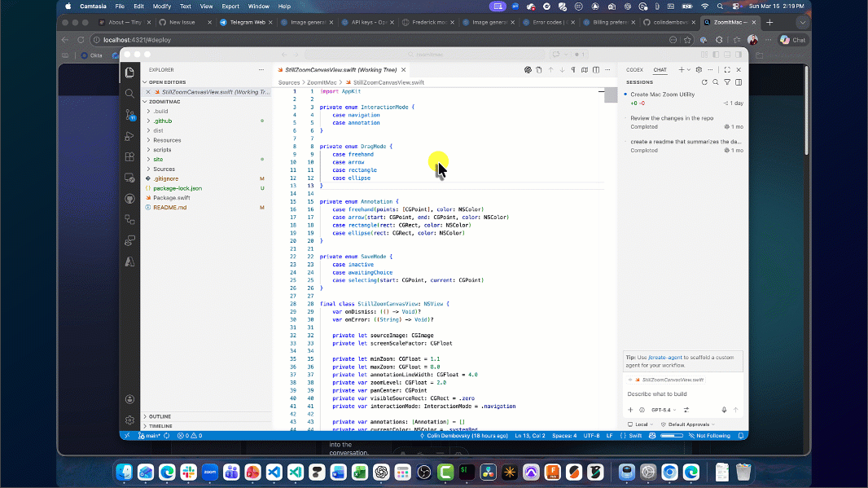The height and width of the screenshot is (488, 868).
Task: Click the microphone icon in the chat input
Action: (724, 410)
